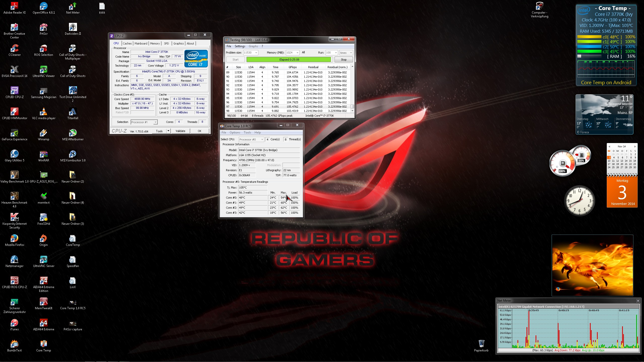Click the LinX elapsed progress bar
The height and width of the screenshot is (362, 644).
coord(289,60)
